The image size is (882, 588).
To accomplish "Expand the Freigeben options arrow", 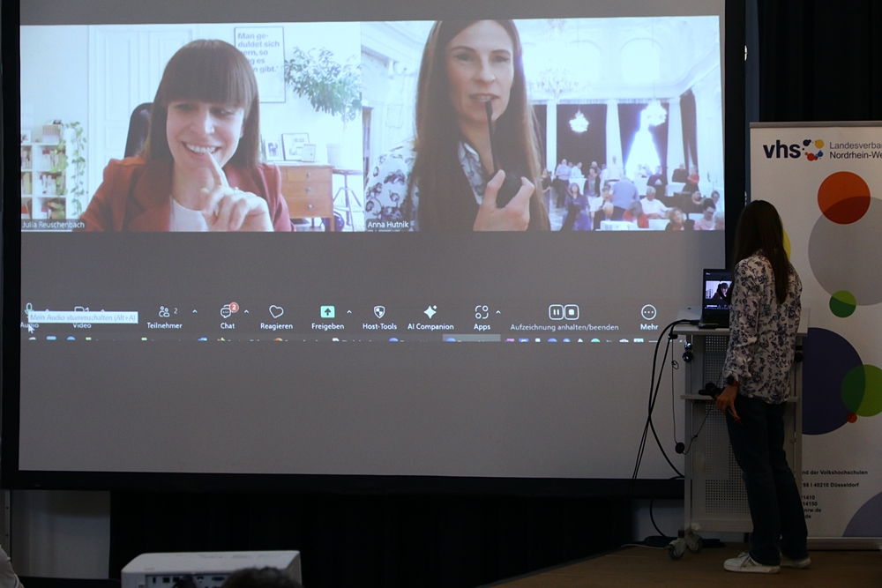I will coord(349,312).
